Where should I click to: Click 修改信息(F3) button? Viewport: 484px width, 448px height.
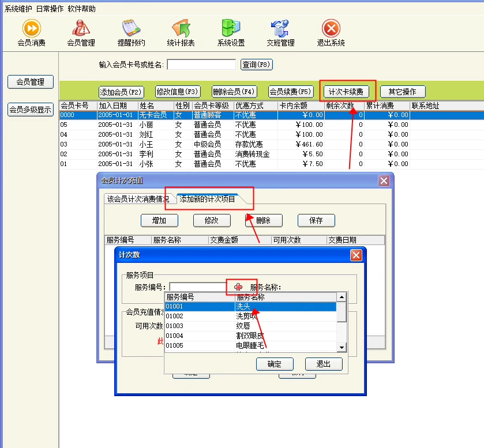tap(177, 92)
